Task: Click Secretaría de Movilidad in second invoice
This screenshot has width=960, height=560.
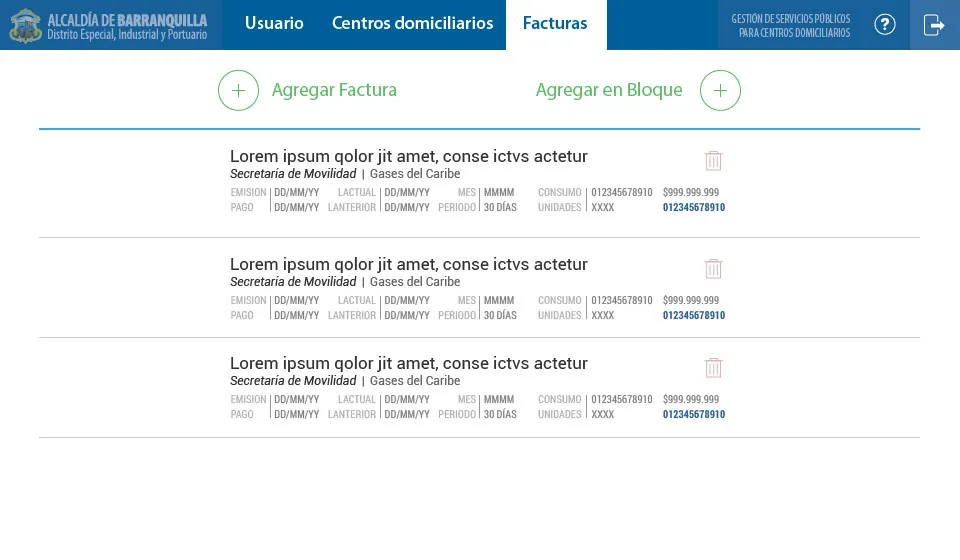Action: [x=293, y=282]
